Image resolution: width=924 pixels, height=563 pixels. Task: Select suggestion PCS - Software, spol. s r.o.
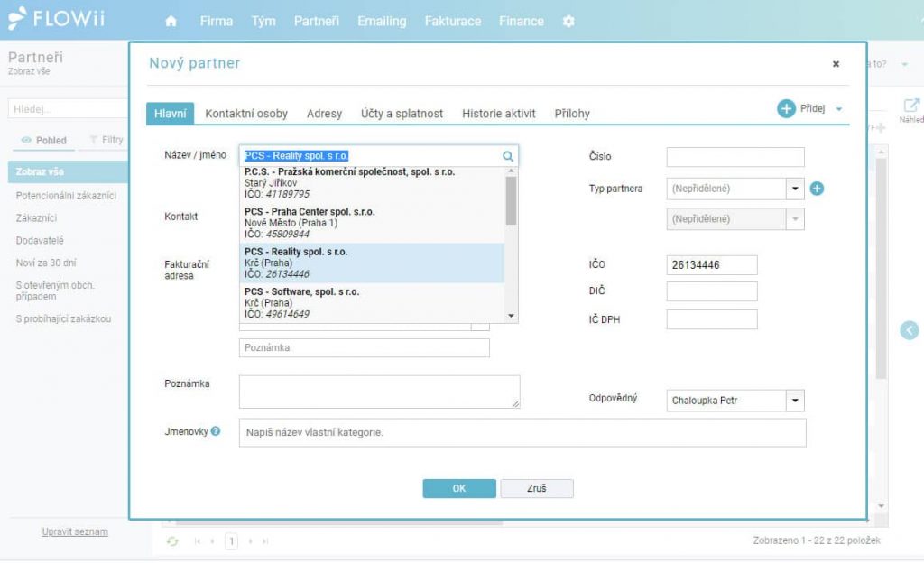click(372, 302)
